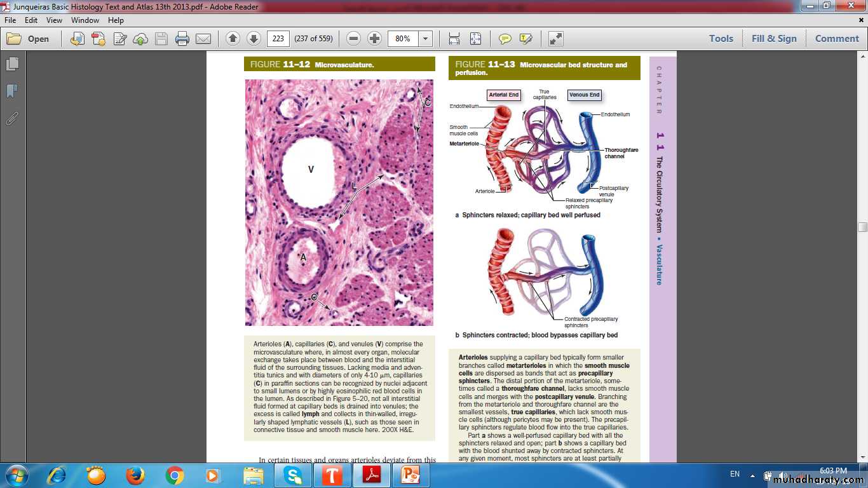Go to previous page with up arrow
The image size is (868, 488).
click(x=233, y=39)
